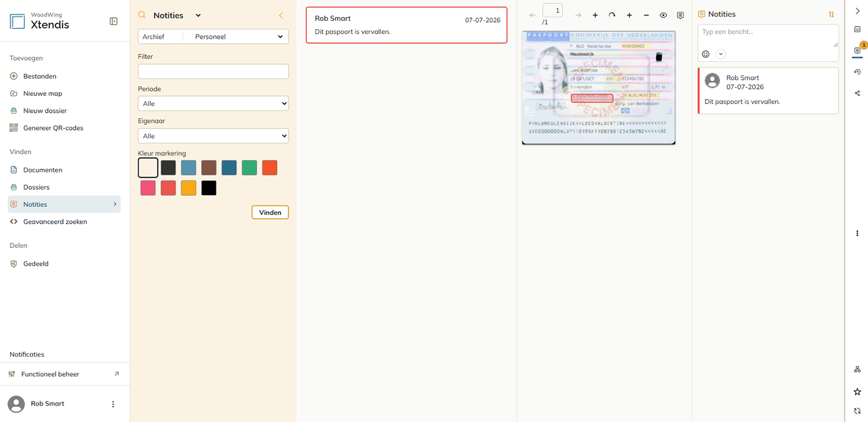Open Documenten in the Vinden menu

(x=42, y=170)
